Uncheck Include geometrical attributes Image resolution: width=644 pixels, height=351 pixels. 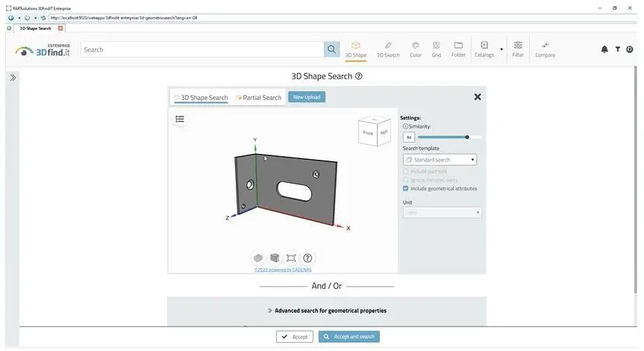(x=406, y=189)
